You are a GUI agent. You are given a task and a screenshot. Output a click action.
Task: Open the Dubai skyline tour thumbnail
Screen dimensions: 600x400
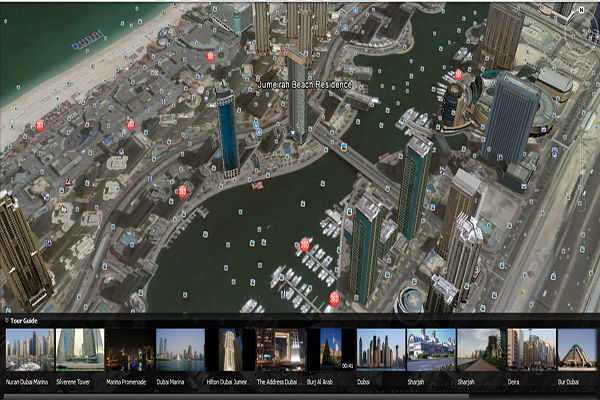[381, 350]
